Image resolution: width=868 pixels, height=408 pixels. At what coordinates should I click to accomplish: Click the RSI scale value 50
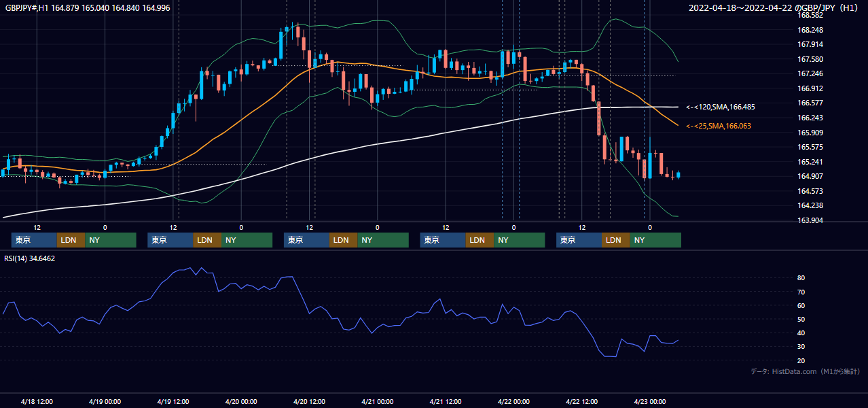click(x=801, y=319)
